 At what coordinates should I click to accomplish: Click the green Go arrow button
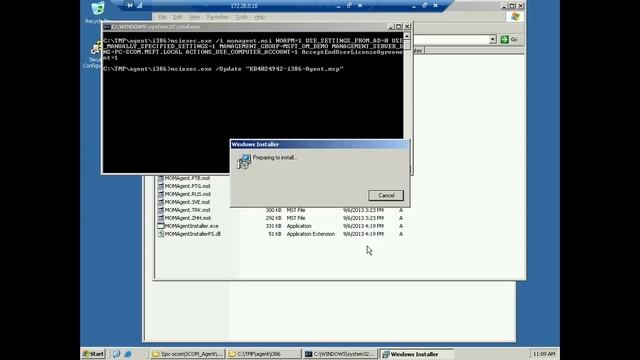click(504, 40)
